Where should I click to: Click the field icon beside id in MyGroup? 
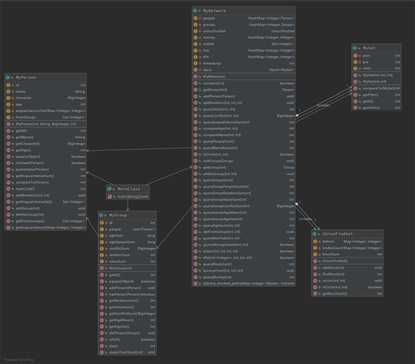(102, 223)
